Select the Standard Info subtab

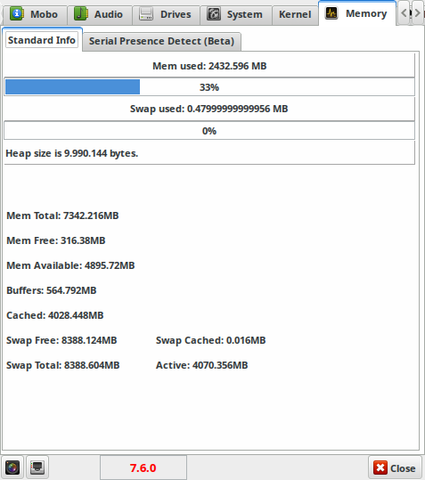(x=42, y=40)
